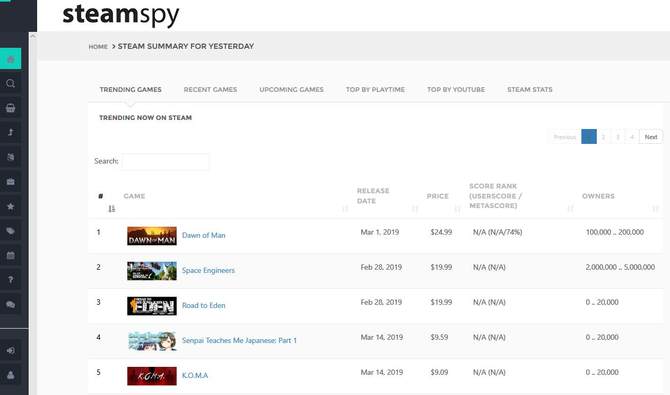
Task: Click the Previous pagination button
Action: tap(565, 137)
